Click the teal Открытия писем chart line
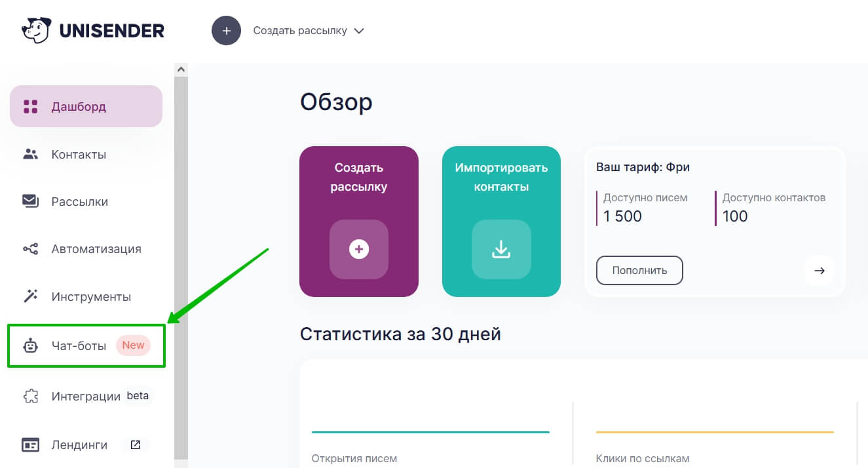Screen dimensions: 868x468 (430, 432)
